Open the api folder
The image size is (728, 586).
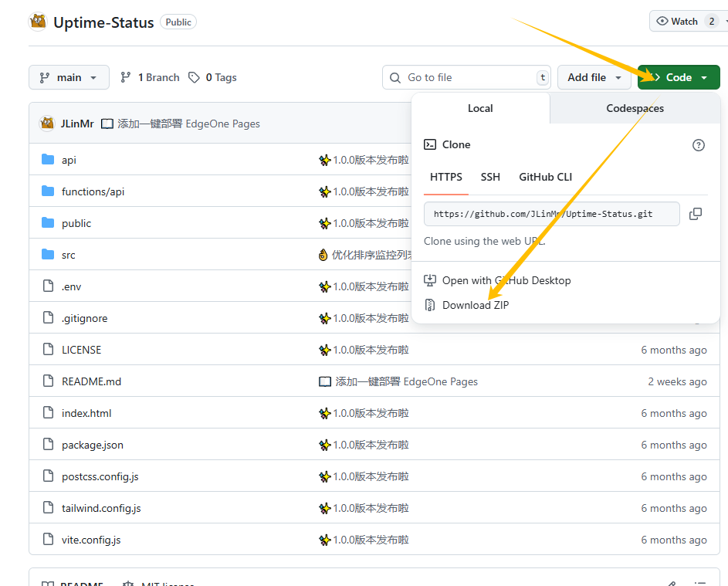click(69, 160)
